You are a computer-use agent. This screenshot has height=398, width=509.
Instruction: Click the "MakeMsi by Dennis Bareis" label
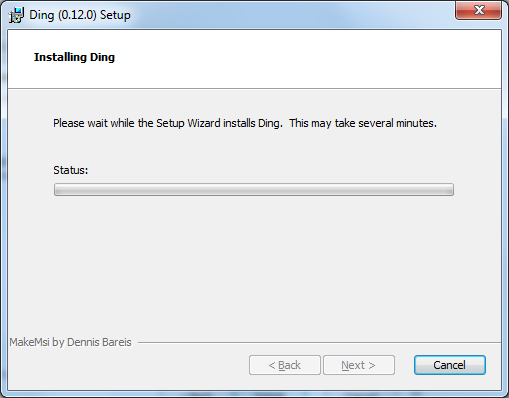(70, 342)
